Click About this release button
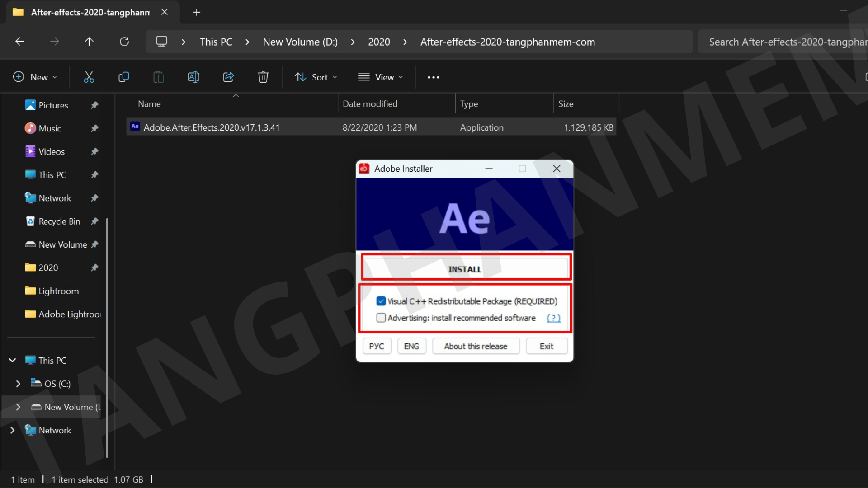 click(476, 346)
